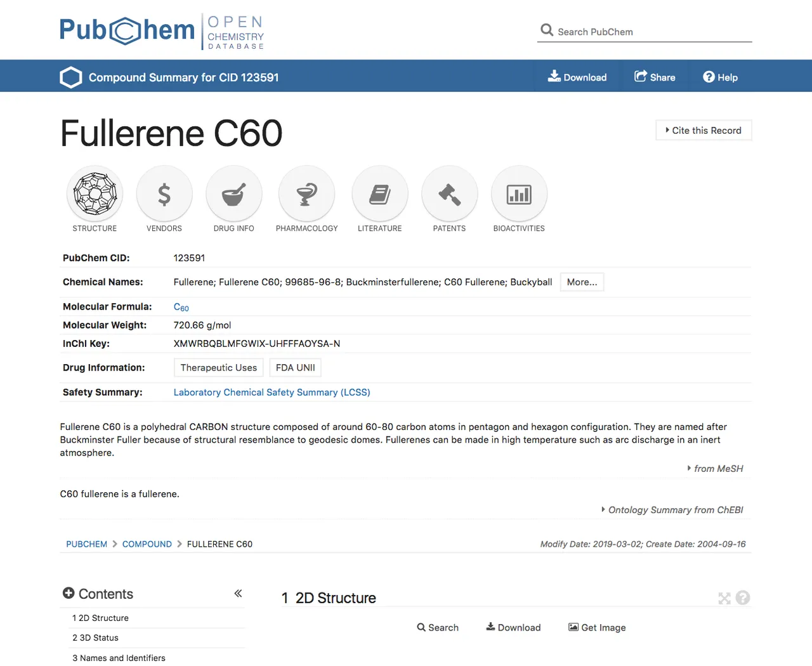Expand Ontology Summary from ChEBI

click(x=672, y=510)
